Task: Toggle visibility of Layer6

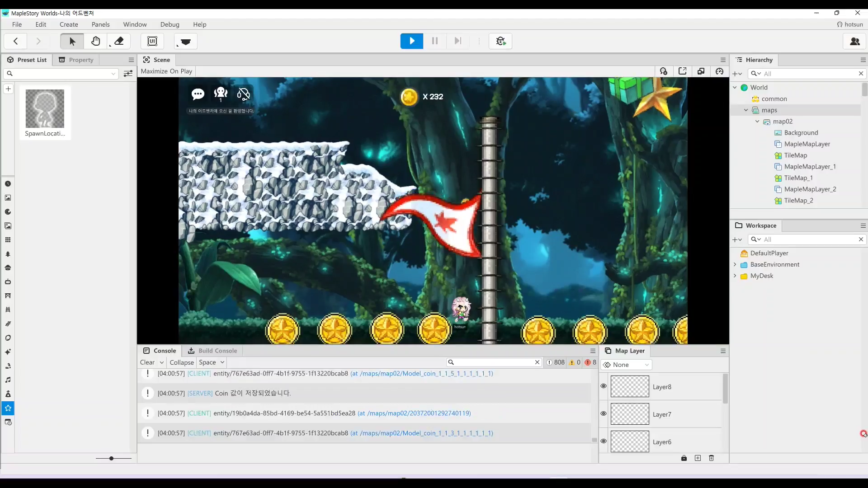Action: (x=604, y=441)
